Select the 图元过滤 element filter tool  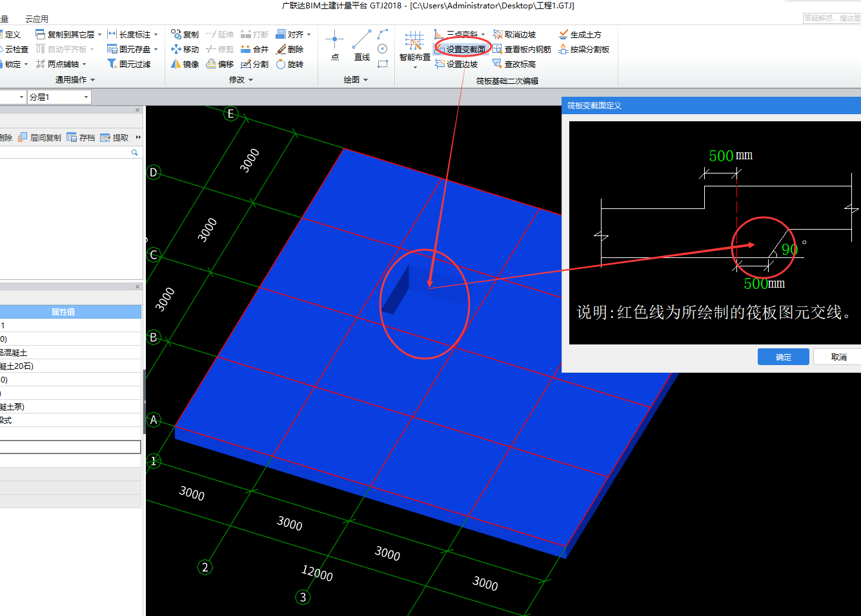[129, 65]
